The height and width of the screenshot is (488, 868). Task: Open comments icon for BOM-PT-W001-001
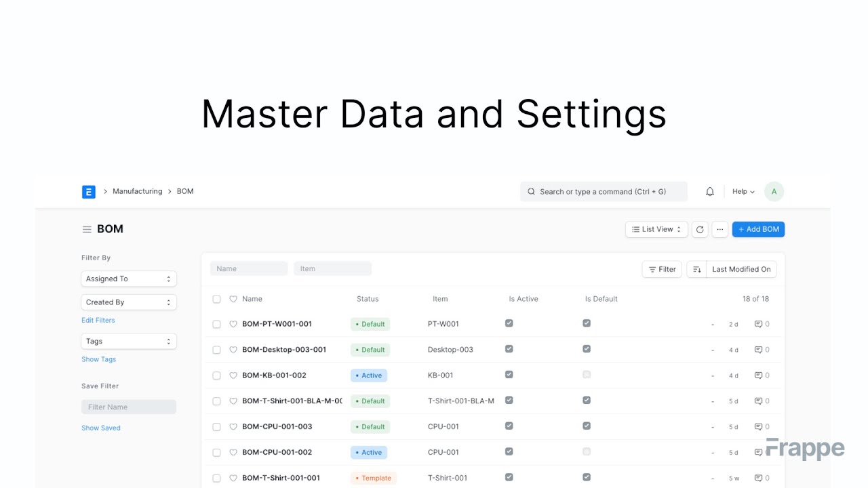click(x=759, y=324)
